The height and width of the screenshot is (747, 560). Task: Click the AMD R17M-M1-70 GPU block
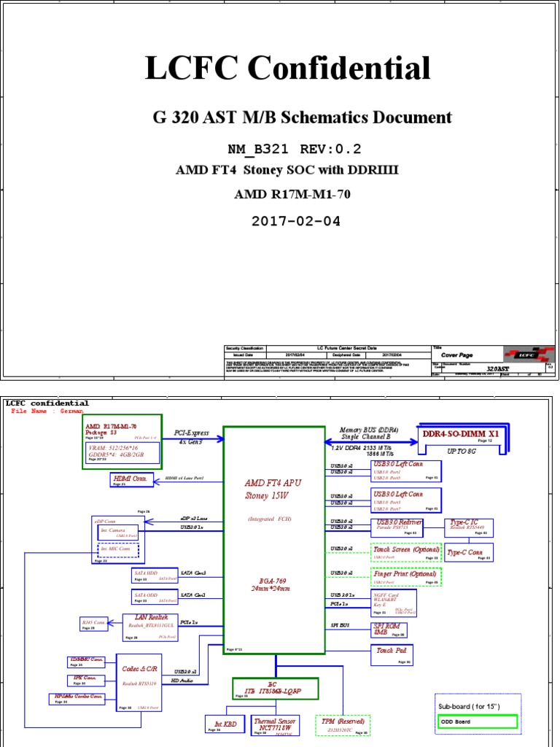[x=122, y=441]
